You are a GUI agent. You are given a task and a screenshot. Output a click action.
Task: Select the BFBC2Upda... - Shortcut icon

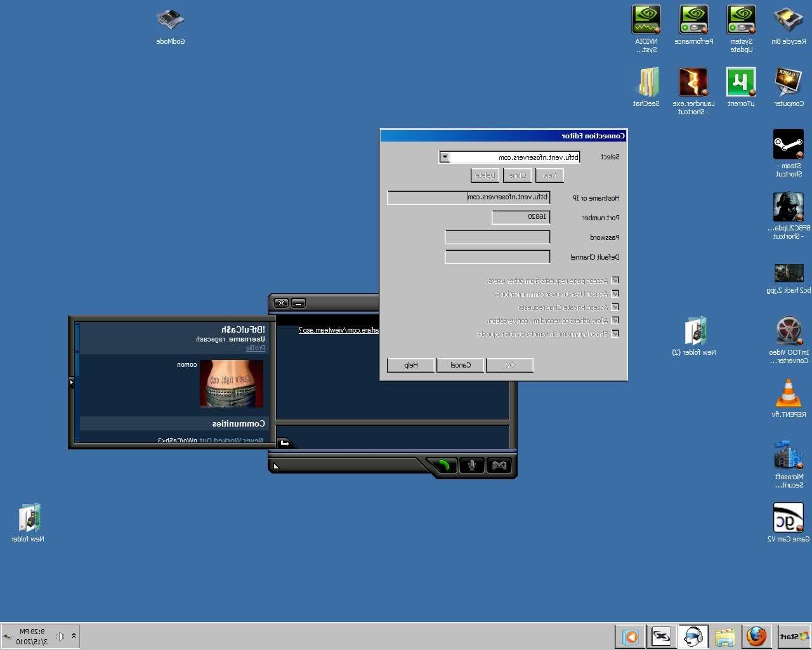[789, 216]
